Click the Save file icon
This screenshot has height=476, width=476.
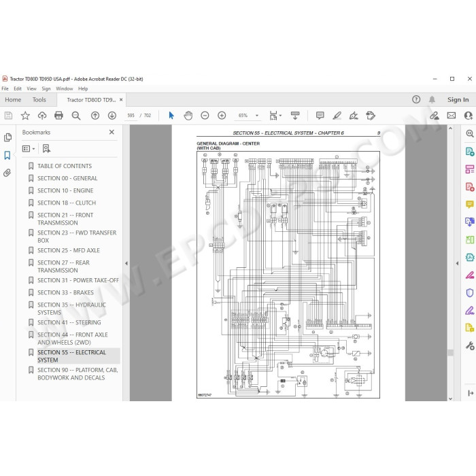tap(8, 116)
